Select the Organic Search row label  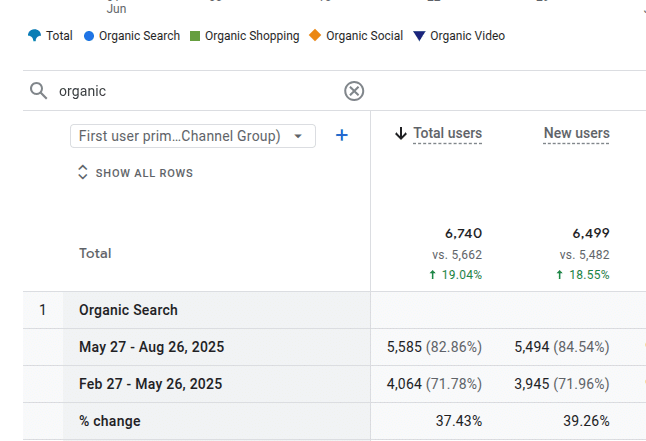[128, 310]
